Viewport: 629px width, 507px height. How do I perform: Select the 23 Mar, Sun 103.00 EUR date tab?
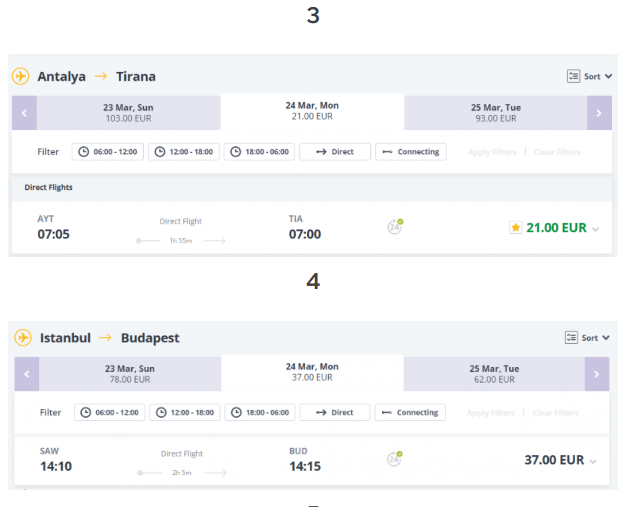click(x=128, y=113)
